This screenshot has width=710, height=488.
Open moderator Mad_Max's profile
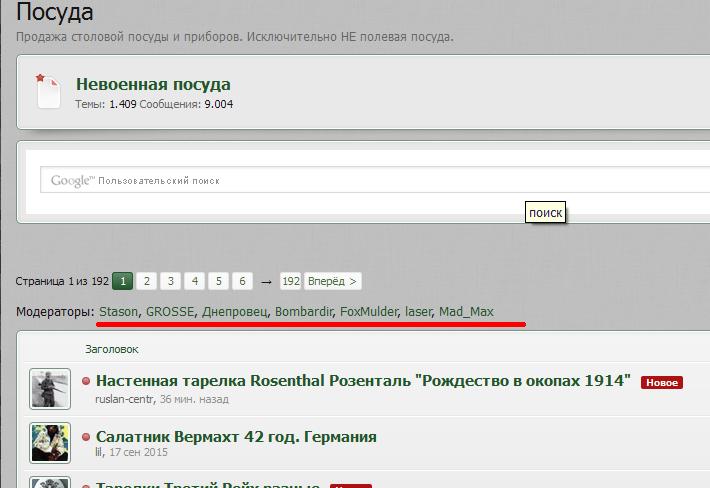[466, 312]
